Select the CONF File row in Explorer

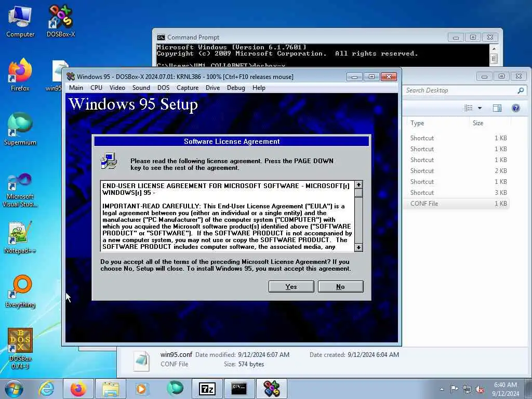pyautogui.click(x=457, y=204)
